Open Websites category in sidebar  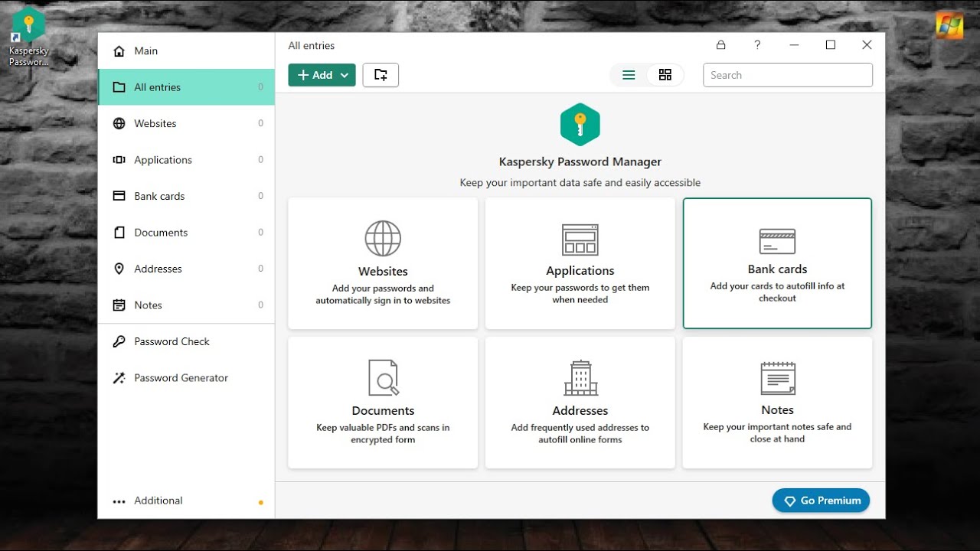(x=187, y=123)
